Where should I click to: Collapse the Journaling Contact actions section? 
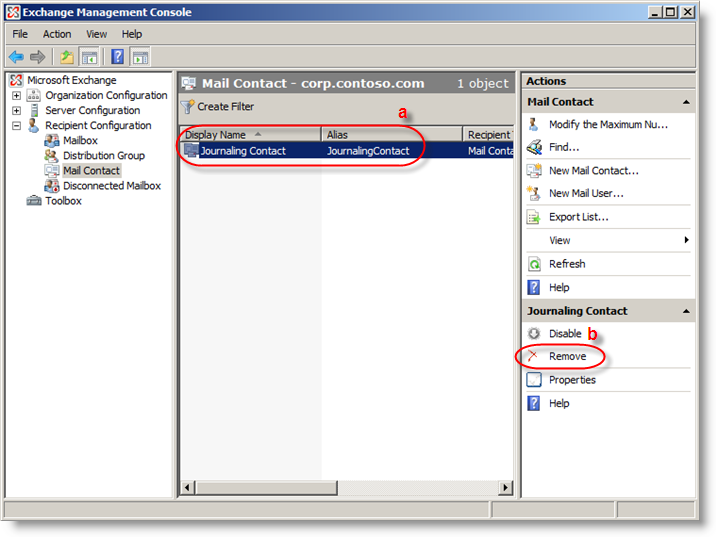[686, 311]
